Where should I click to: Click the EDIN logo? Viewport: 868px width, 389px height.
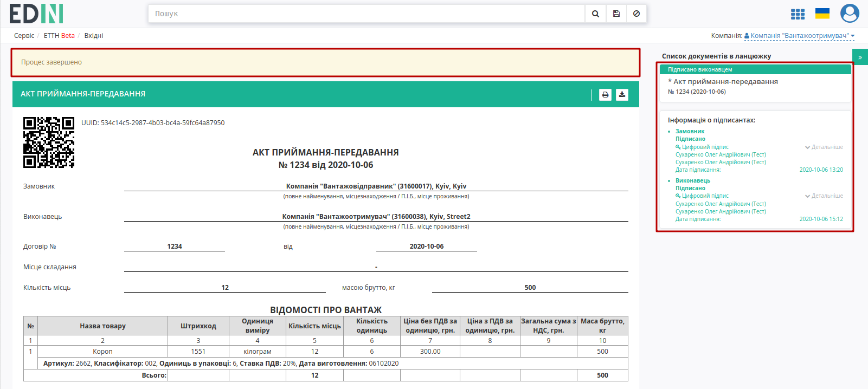click(x=36, y=14)
